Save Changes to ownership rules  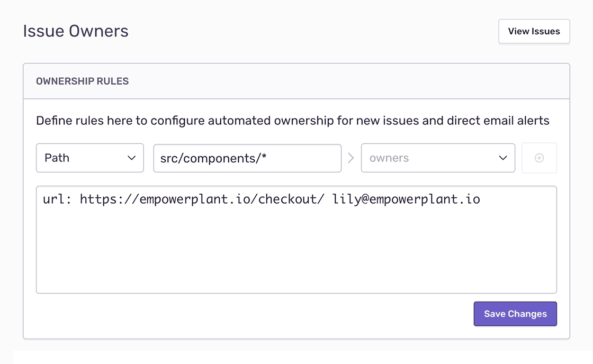click(x=515, y=314)
